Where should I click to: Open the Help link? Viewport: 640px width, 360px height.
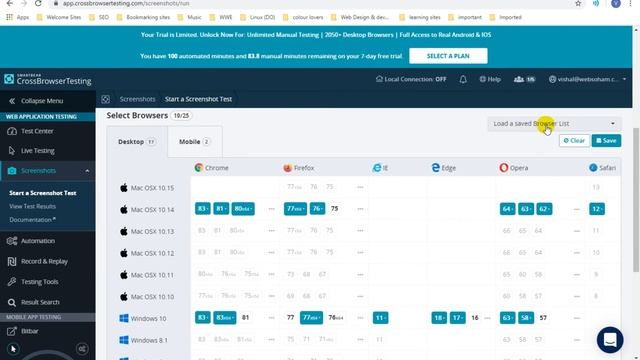click(x=490, y=79)
